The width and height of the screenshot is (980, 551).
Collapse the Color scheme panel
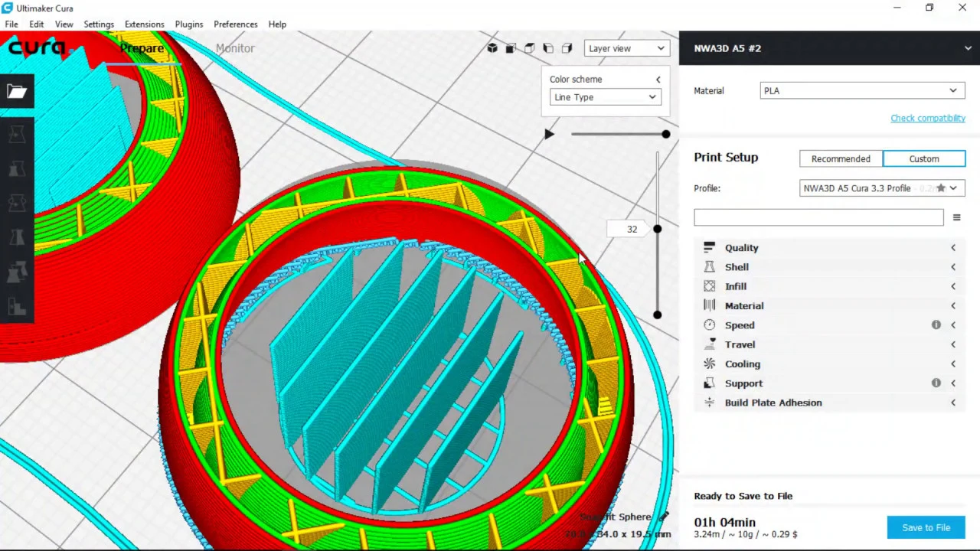(x=658, y=80)
